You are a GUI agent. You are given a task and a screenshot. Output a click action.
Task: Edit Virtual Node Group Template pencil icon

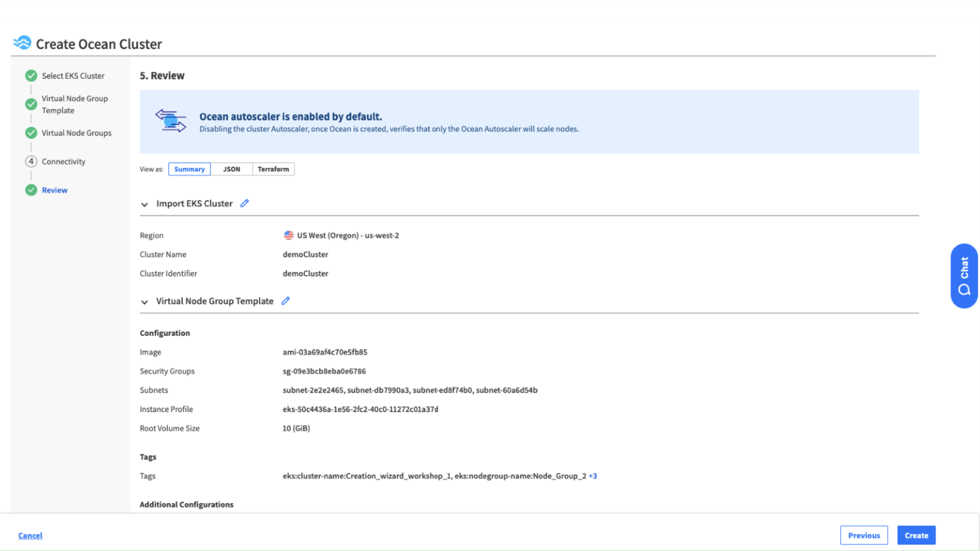pyautogui.click(x=286, y=301)
